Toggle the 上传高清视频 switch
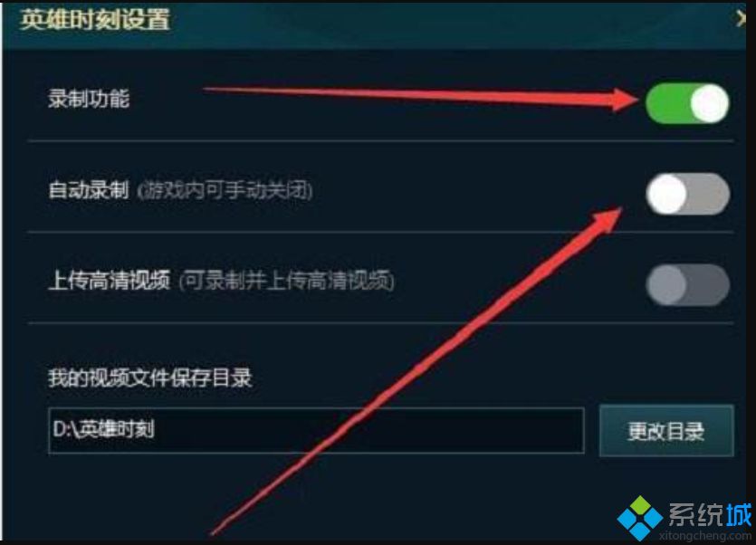This screenshot has width=756, height=545. click(687, 284)
